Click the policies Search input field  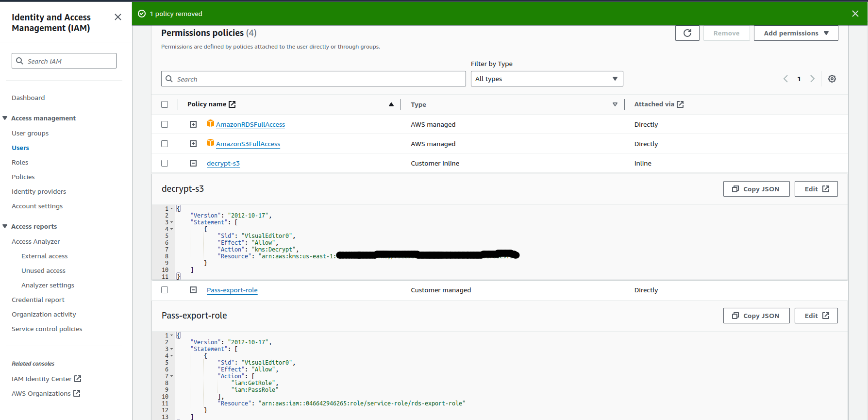coord(314,79)
